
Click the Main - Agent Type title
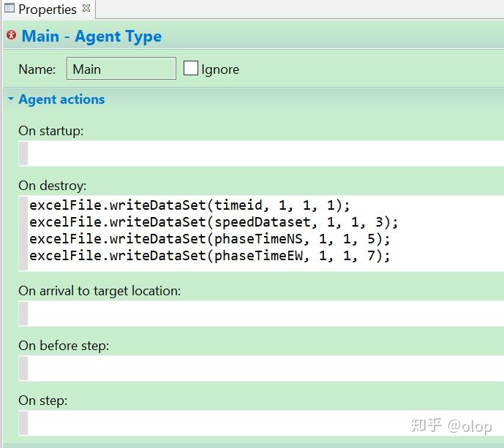coord(91,37)
